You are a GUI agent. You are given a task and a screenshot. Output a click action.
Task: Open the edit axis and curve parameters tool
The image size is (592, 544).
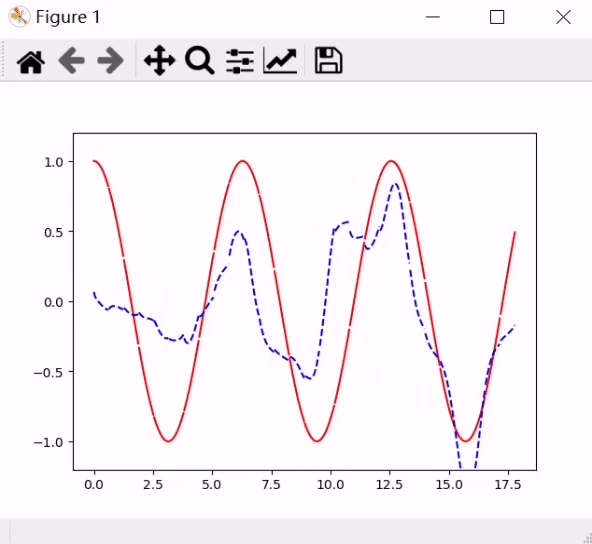(280, 60)
